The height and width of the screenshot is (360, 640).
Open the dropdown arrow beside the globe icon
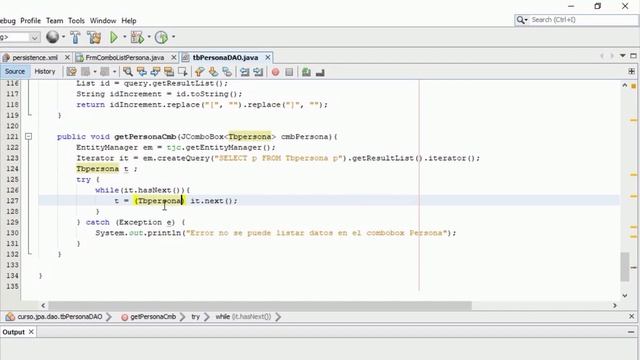pos(63,37)
